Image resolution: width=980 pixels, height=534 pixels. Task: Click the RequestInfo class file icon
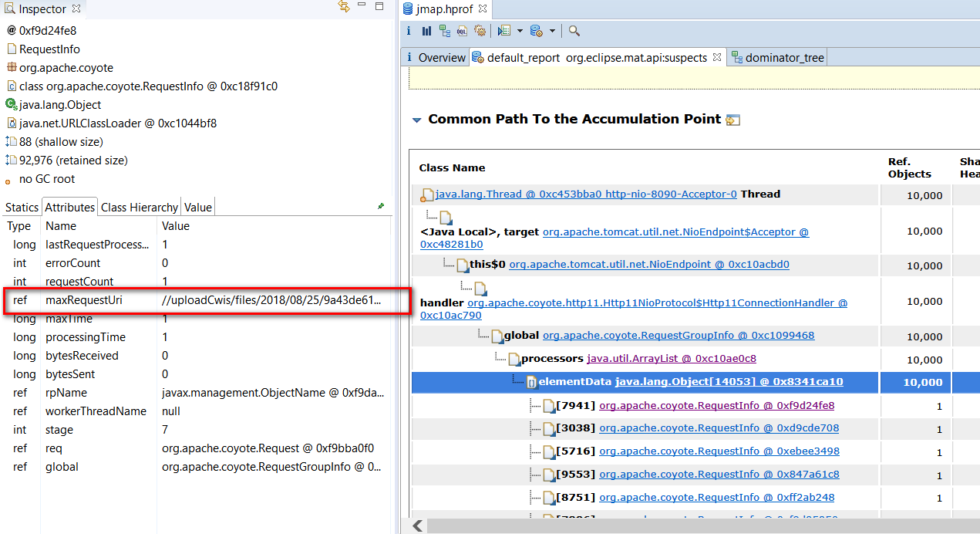(x=12, y=49)
